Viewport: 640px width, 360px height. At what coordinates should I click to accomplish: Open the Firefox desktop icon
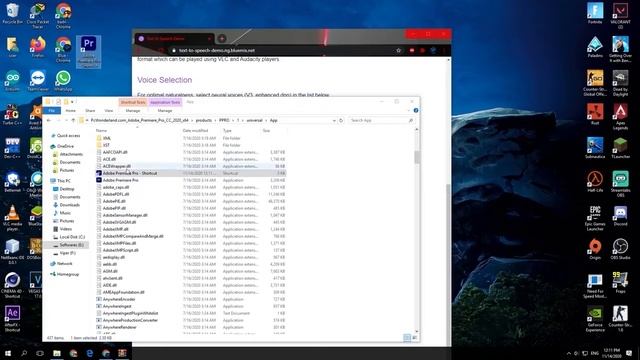click(x=38, y=47)
